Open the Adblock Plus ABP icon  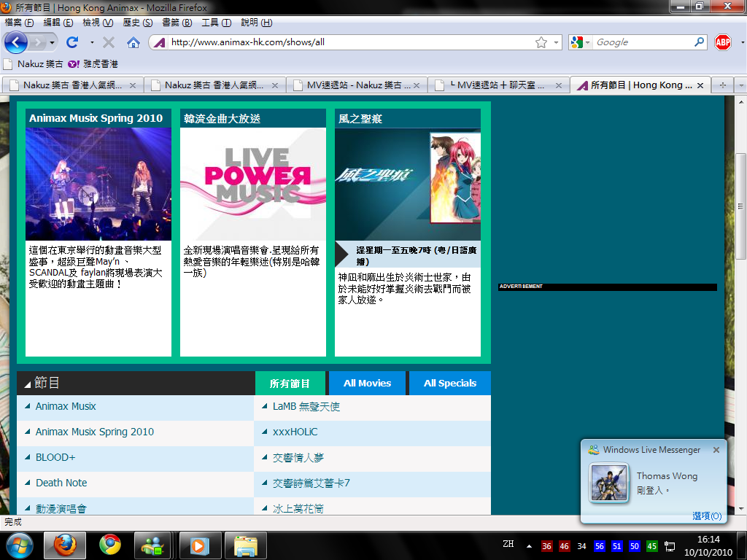723,42
